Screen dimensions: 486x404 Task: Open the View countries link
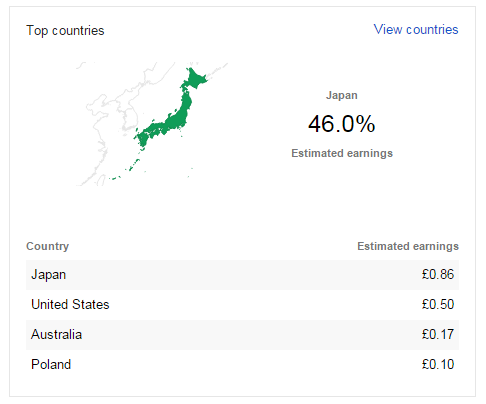coord(416,29)
